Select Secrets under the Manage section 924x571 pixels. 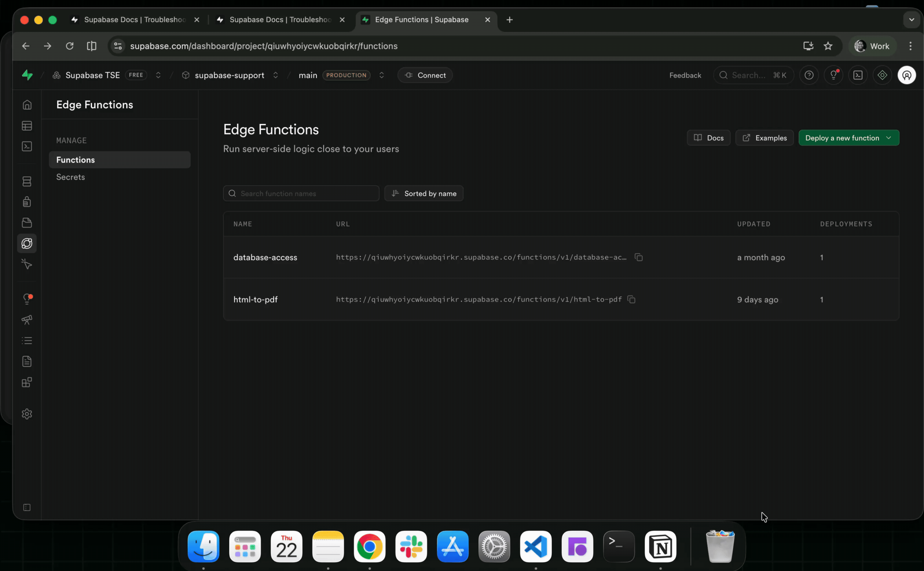pyautogui.click(x=71, y=177)
